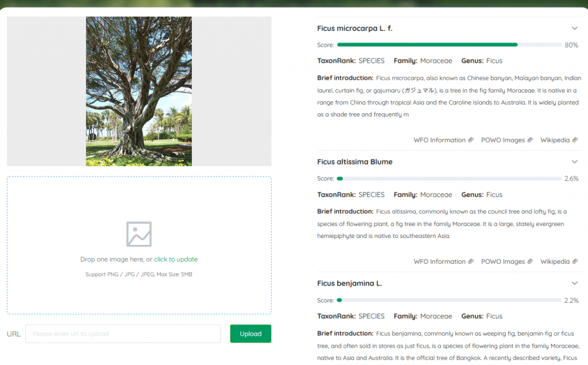Screen dimensions: 588x365
Task: Open POWO Images for Ficus microcarpa
Action: coord(503,140)
